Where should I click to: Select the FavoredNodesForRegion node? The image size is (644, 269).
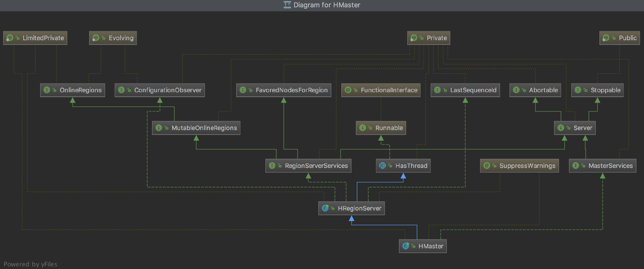coord(291,90)
